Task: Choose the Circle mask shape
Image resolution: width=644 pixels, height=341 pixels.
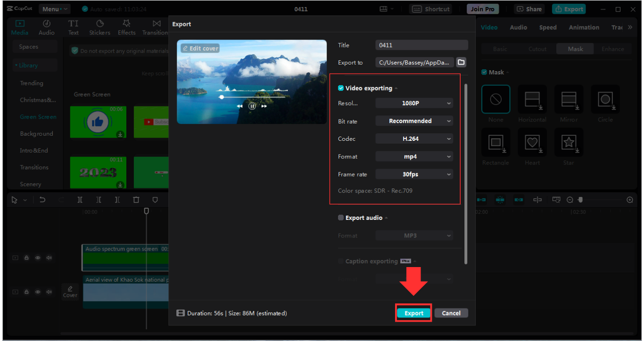Action: (605, 99)
